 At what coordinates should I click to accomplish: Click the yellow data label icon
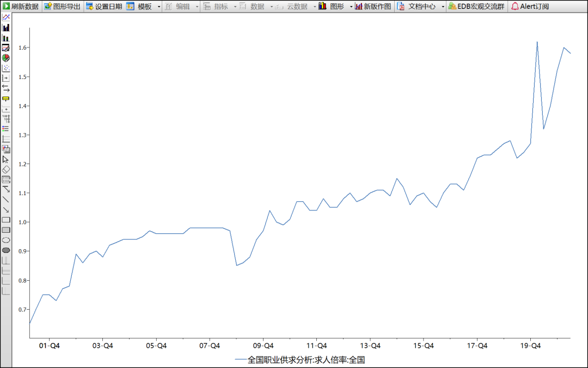tap(6, 99)
